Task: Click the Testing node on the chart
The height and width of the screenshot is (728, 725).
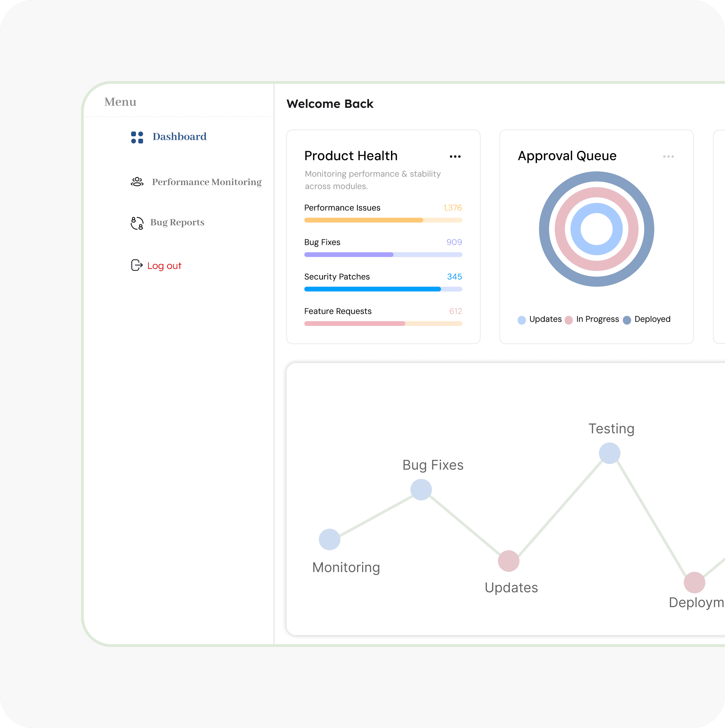Action: 609,453
